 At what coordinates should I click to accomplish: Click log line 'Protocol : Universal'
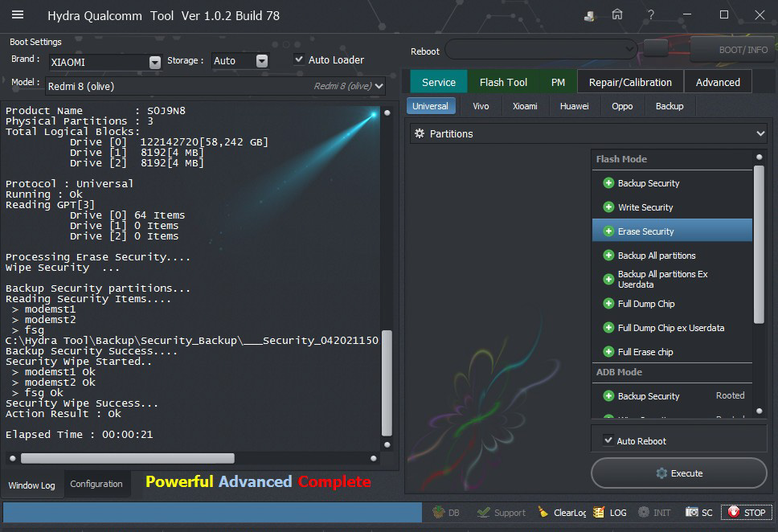[x=69, y=183]
